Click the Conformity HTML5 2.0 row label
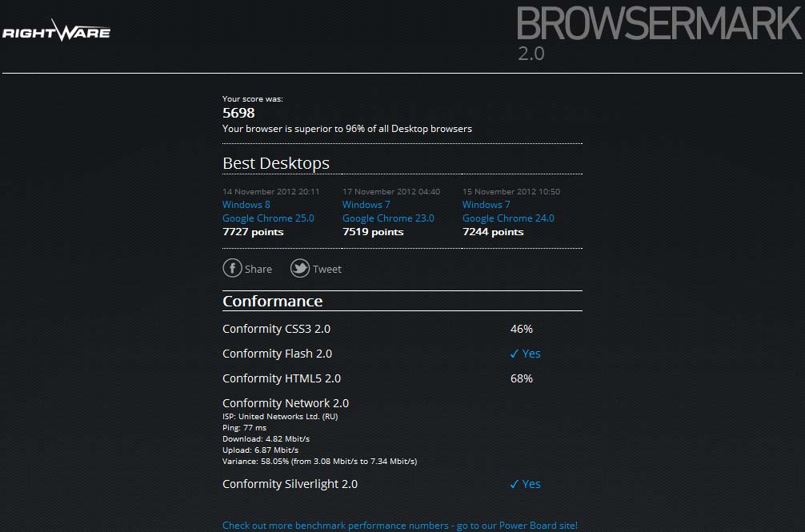The height and width of the screenshot is (532, 805). click(x=282, y=378)
